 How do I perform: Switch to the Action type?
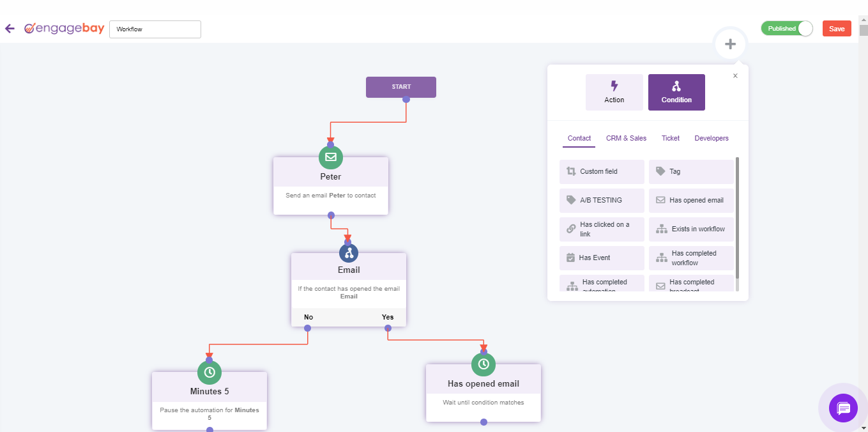[x=614, y=92]
